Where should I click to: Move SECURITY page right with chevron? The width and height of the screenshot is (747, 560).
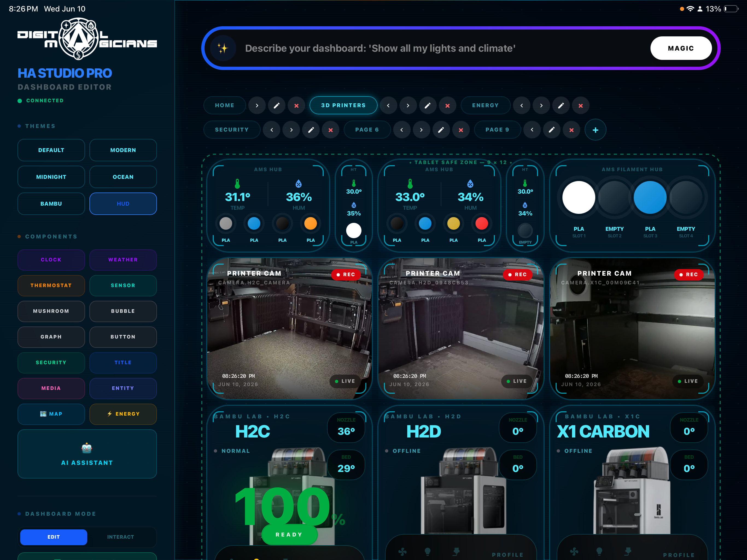(291, 130)
